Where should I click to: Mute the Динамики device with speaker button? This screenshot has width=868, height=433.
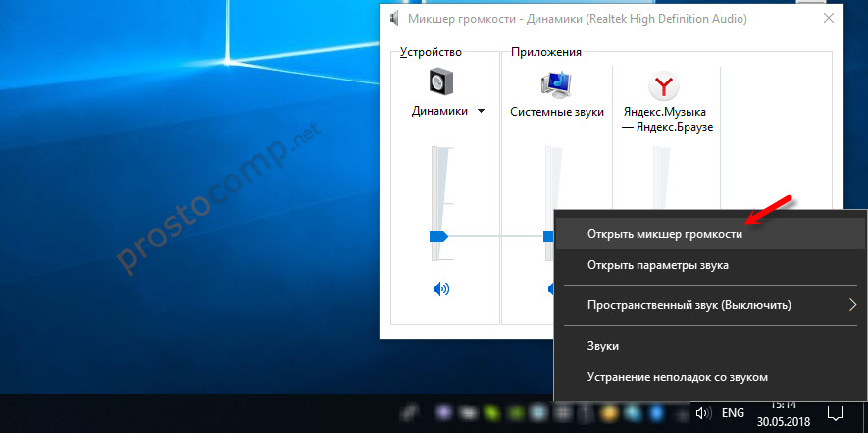pos(441,289)
